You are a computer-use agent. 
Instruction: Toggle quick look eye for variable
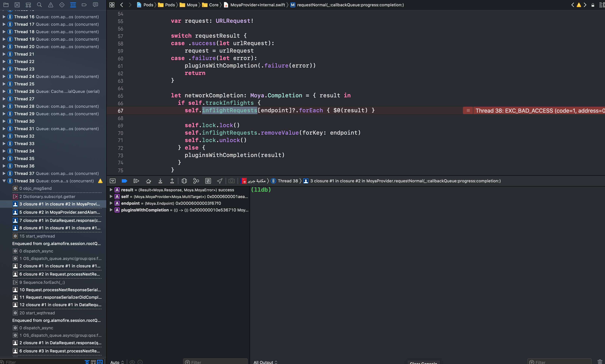coord(132,362)
